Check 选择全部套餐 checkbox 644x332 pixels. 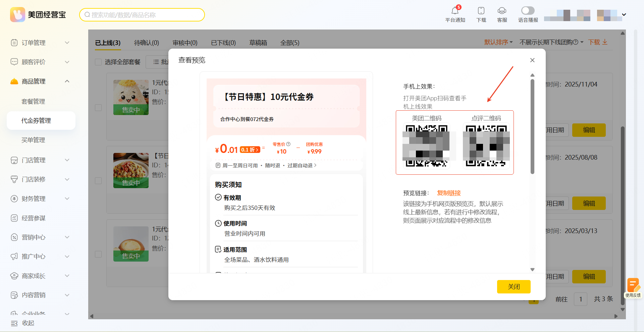click(98, 62)
